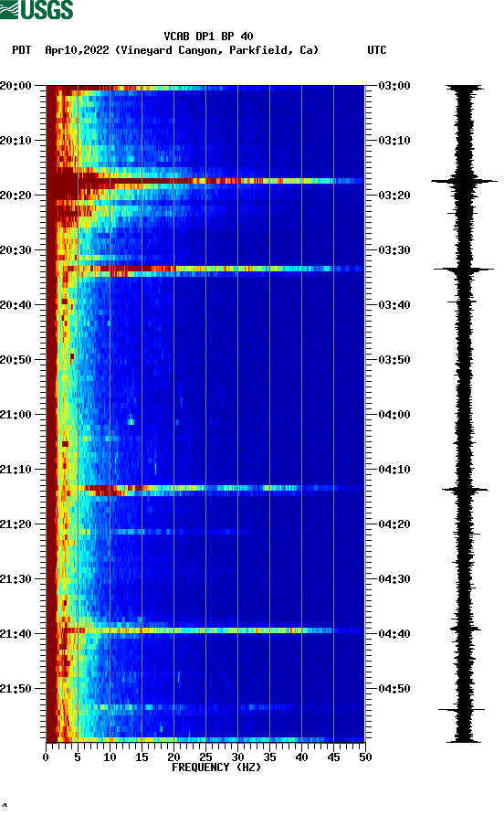This screenshot has width=504, height=815.
Task: Click the 5 Hz frequency axis label
Action: click(78, 757)
